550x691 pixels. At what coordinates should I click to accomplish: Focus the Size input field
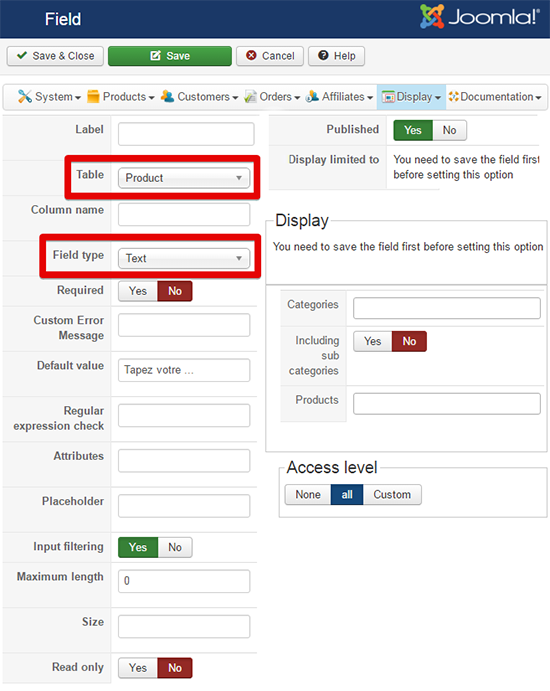(184, 627)
